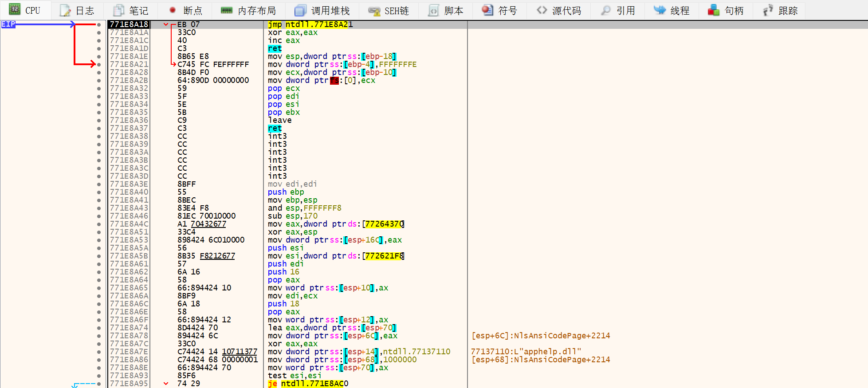This screenshot has width=868, height=388.
Task: Click instruction xor eax,esp
Action: [293, 232]
